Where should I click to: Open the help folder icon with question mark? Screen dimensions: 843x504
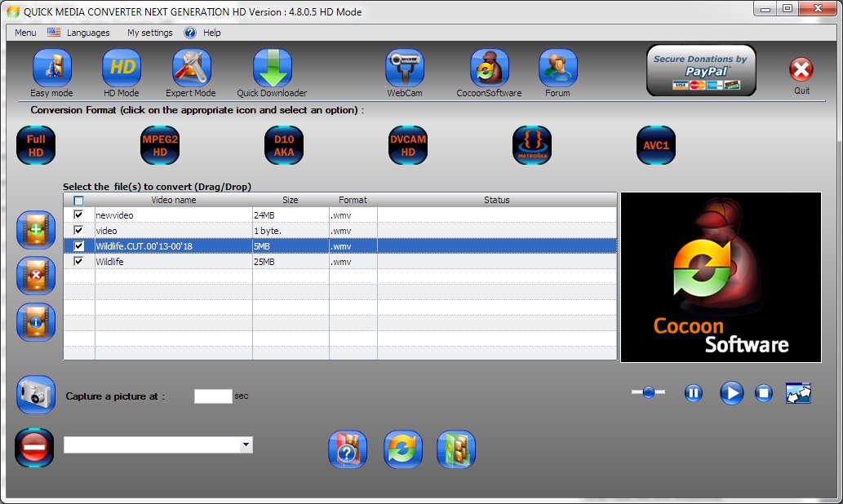[x=348, y=449]
